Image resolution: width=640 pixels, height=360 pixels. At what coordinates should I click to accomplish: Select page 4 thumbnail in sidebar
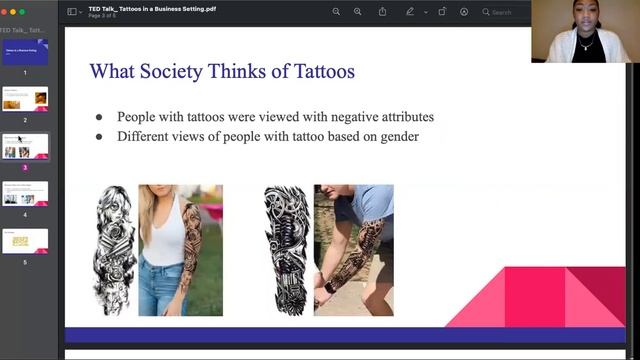(x=25, y=193)
